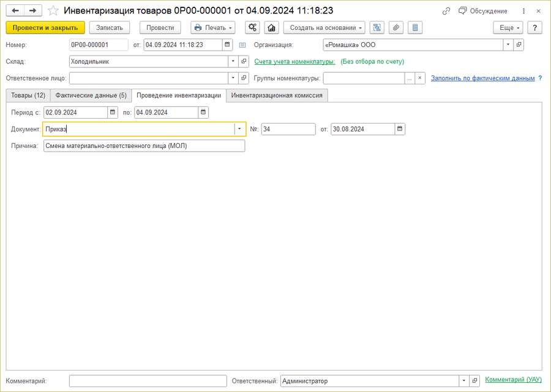Switch to Инвентаризационная комиссия tab

coord(277,95)
